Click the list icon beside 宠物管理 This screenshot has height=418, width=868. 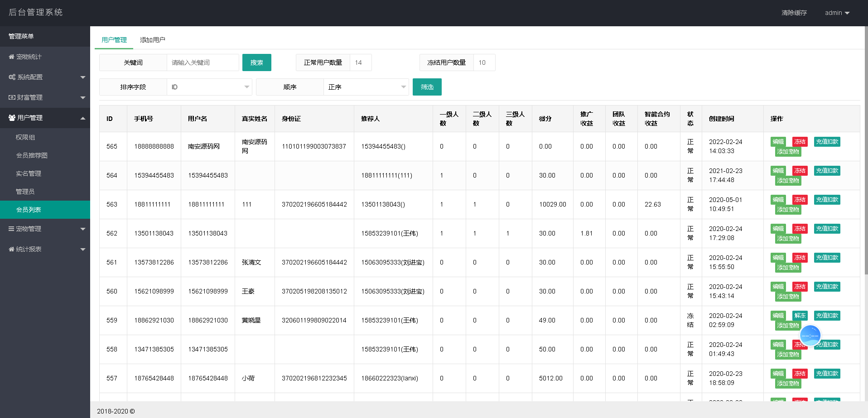11,229
